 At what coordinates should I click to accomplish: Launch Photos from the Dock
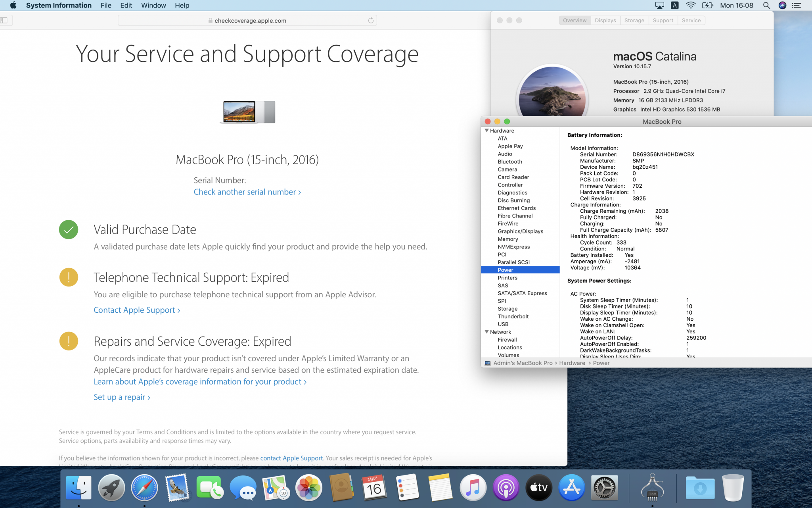pos(308,488)
